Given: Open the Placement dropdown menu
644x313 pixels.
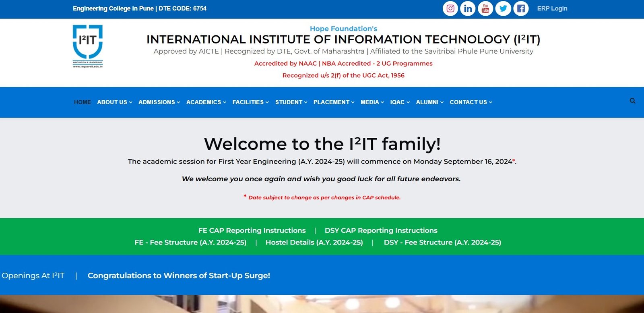Looking at the screenshot, I should 334,102.
